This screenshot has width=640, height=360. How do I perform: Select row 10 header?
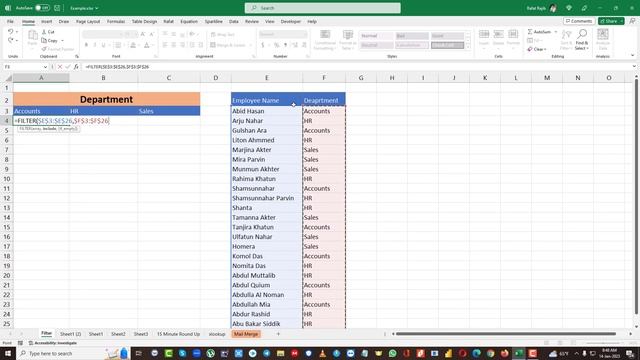7,179
